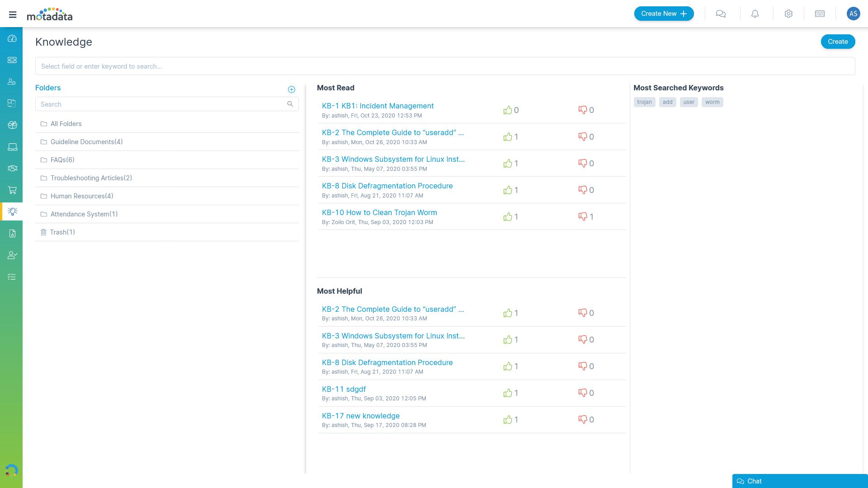This screenshot has height=488, width=868.
Task: Add a folder with the plus icon
Action: tap(292, 89)
